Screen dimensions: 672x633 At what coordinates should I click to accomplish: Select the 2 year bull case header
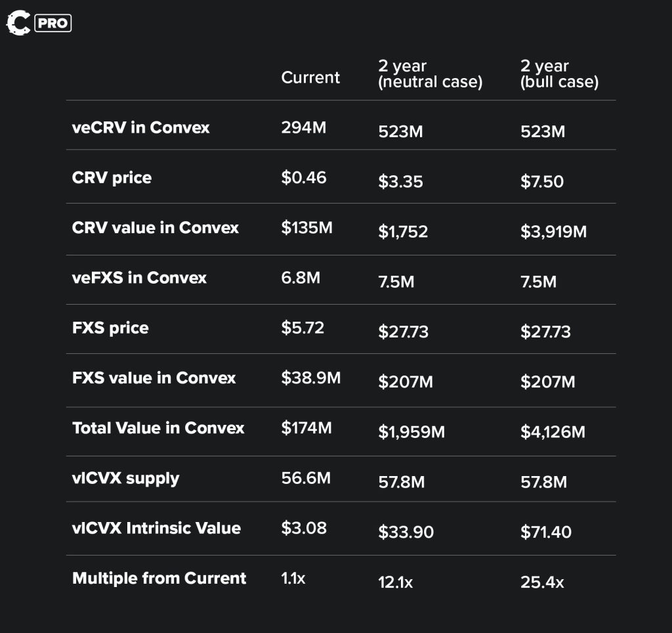pos(559,74)
